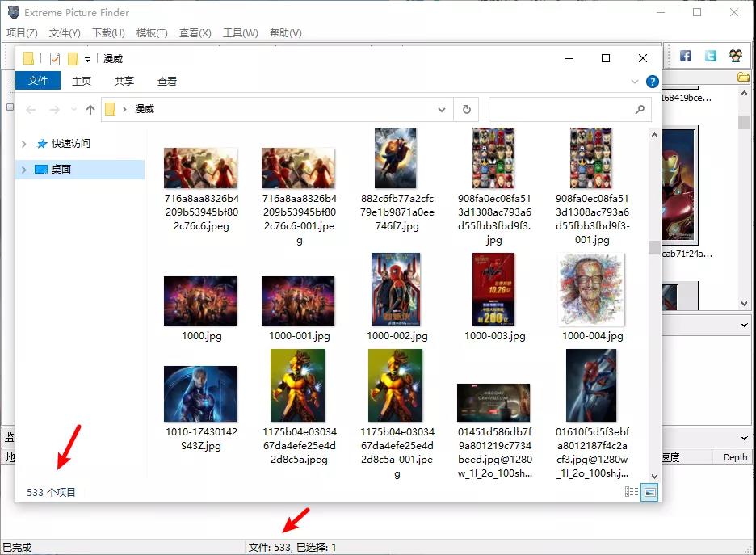Open 工具(W) menu
This screenshot has width=756, height=555.
click(240, 33)
